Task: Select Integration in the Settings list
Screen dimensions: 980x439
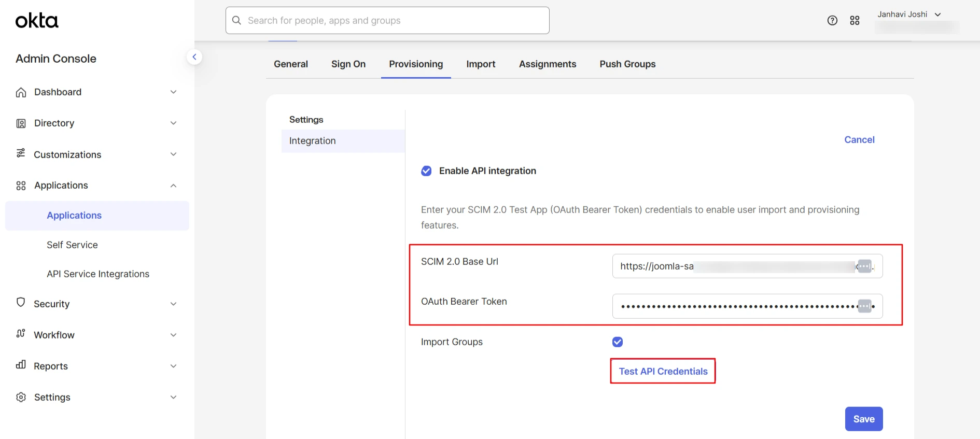Action: pos(343,141)
